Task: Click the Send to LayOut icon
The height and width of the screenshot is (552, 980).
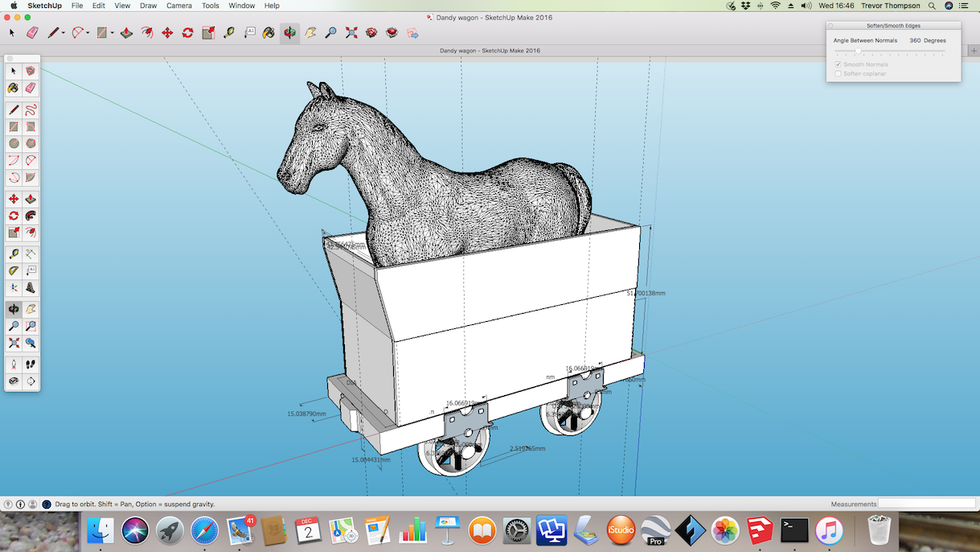Action: pos(412,33)
